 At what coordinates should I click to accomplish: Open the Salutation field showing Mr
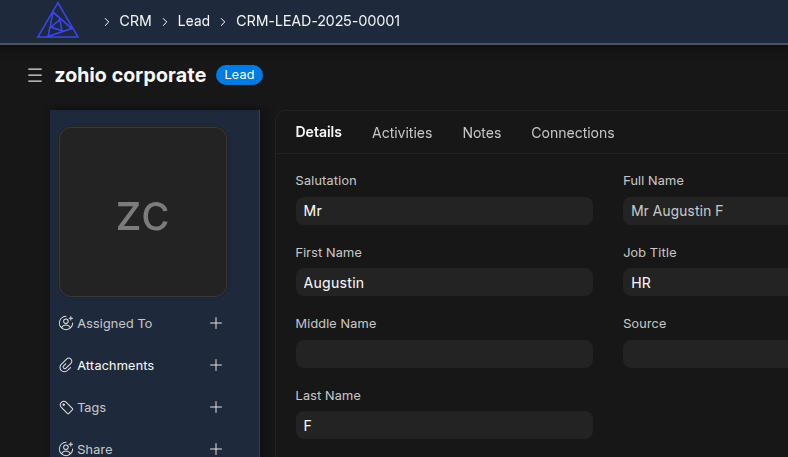[444, 211]
